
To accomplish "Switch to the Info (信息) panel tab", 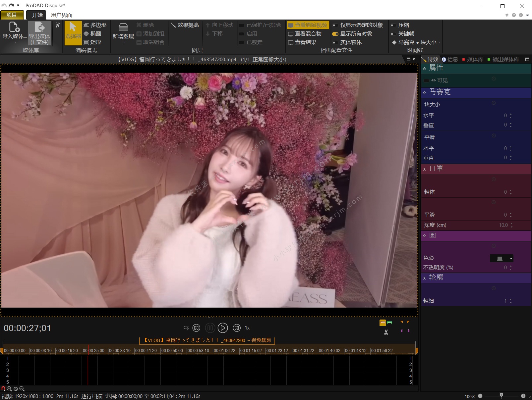I will click(450, 59).
